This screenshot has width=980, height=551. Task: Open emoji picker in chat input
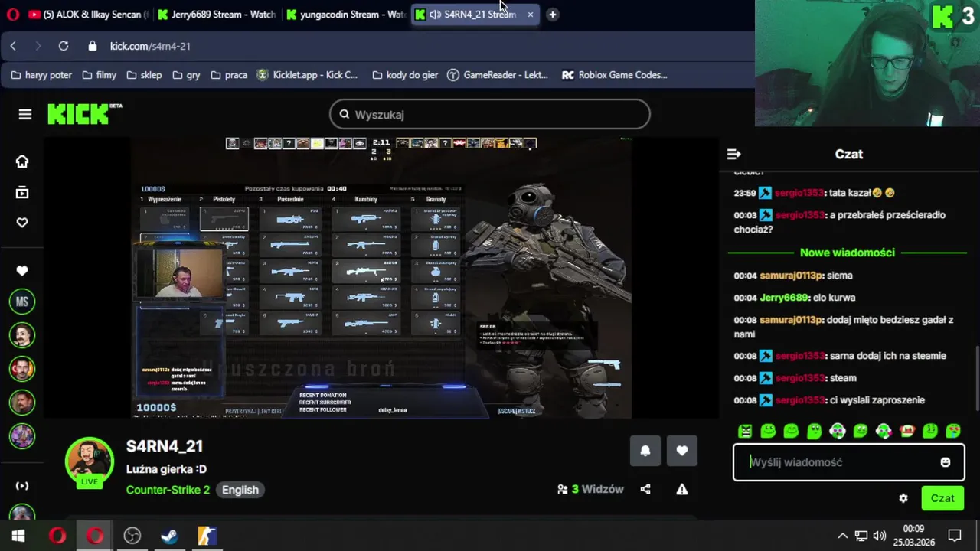pyautogui.click(x=946, y=462)
